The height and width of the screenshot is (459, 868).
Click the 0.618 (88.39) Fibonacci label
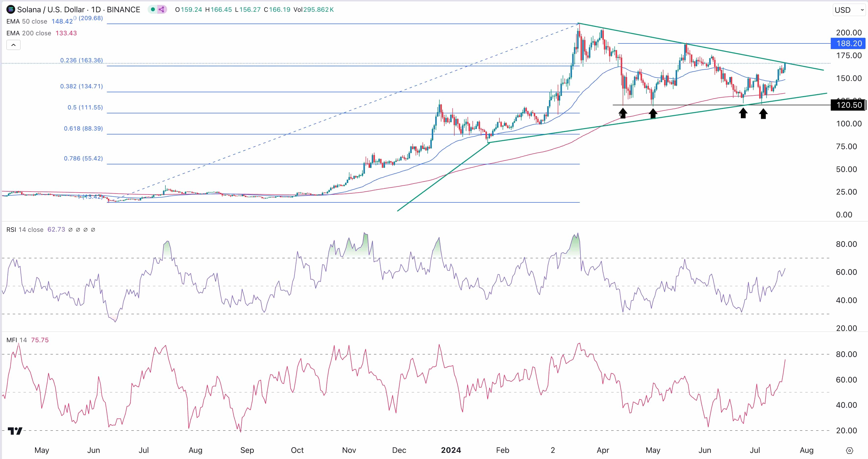[84, 129]
